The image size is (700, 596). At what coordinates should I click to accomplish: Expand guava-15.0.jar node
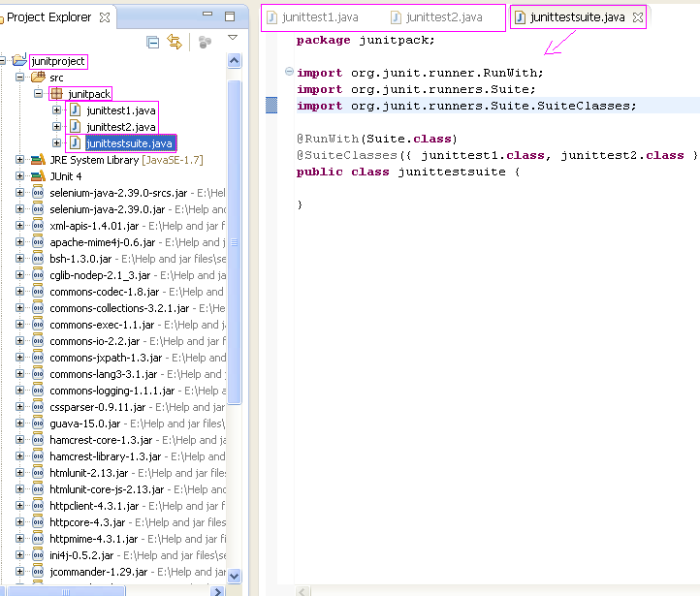tap(19, 423)
